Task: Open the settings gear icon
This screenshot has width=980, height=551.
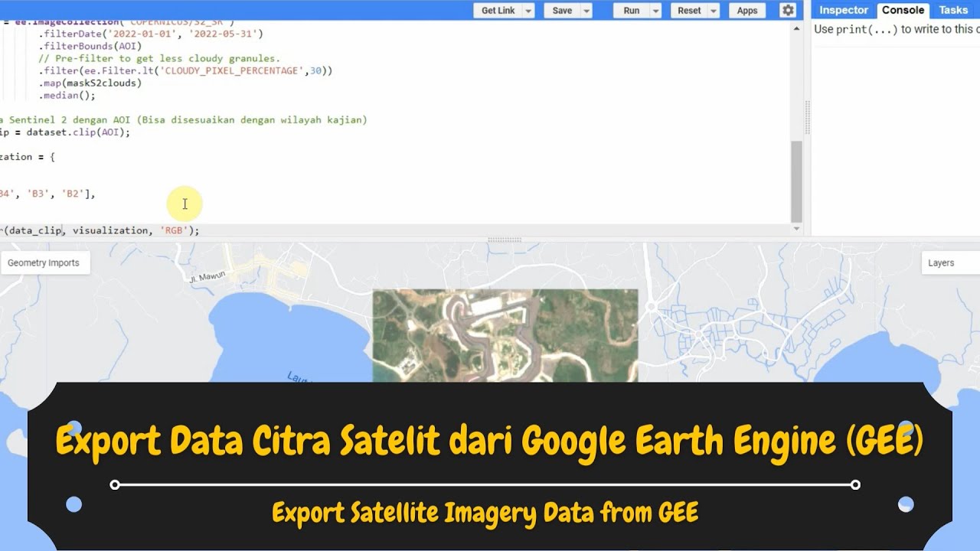Action: [x=788, y=10]
